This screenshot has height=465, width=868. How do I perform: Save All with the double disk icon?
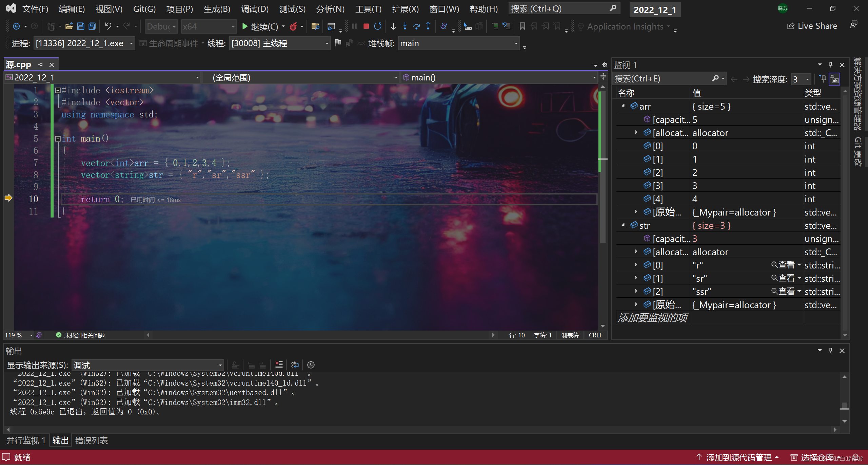[92, 26]
